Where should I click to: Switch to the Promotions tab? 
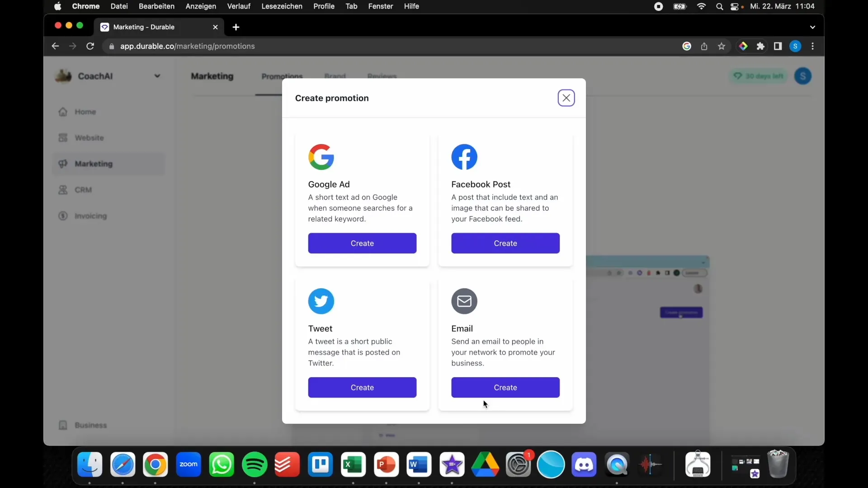coord(282,76)
